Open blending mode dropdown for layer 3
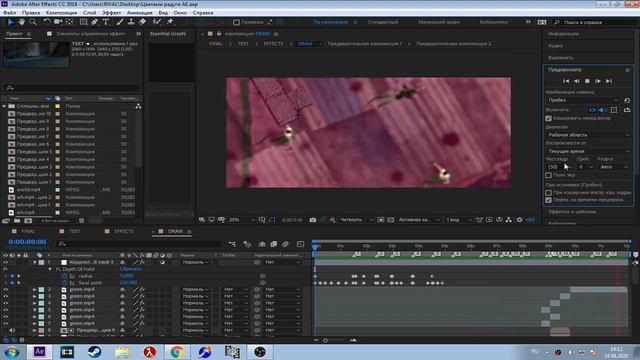The width and height of the screenshot is (640, 360). [196, 296]
